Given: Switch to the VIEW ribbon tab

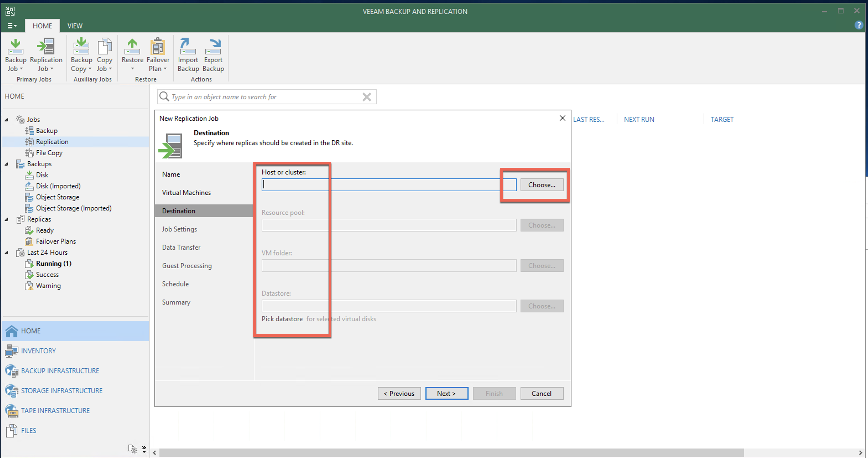Looking at the screenshot, I should (74, 26).
